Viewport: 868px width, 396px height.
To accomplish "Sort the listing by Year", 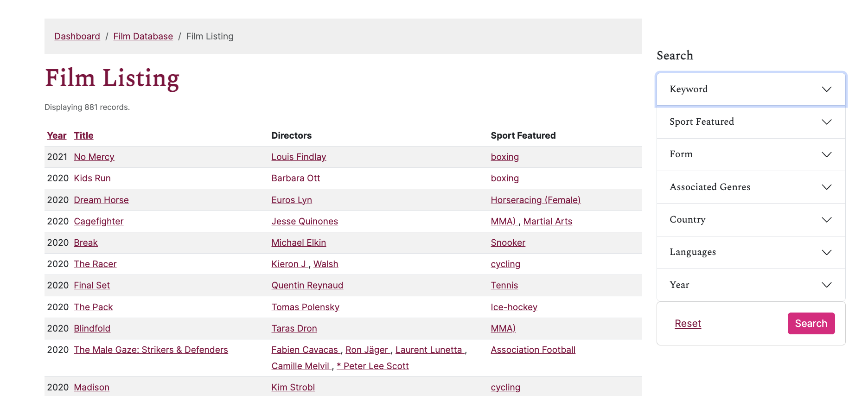I will tap(57, 135).
